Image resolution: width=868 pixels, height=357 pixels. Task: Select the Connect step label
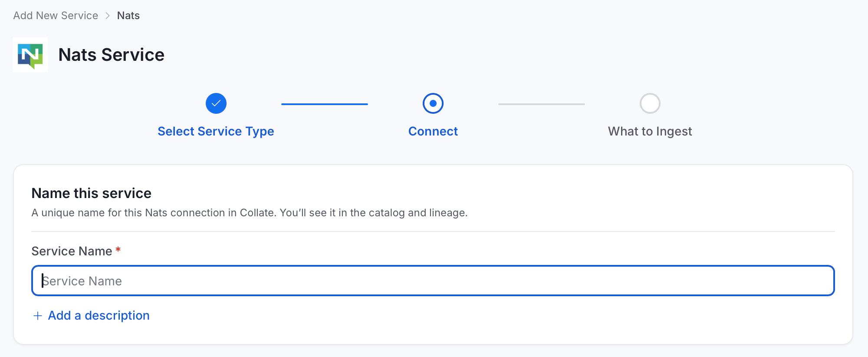pyautogui.click(x=433, y=131)
